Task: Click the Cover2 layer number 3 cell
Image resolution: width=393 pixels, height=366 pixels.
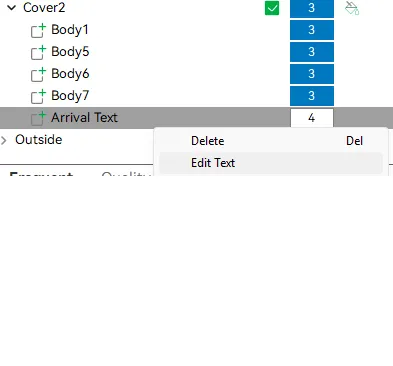Action: 312,8
